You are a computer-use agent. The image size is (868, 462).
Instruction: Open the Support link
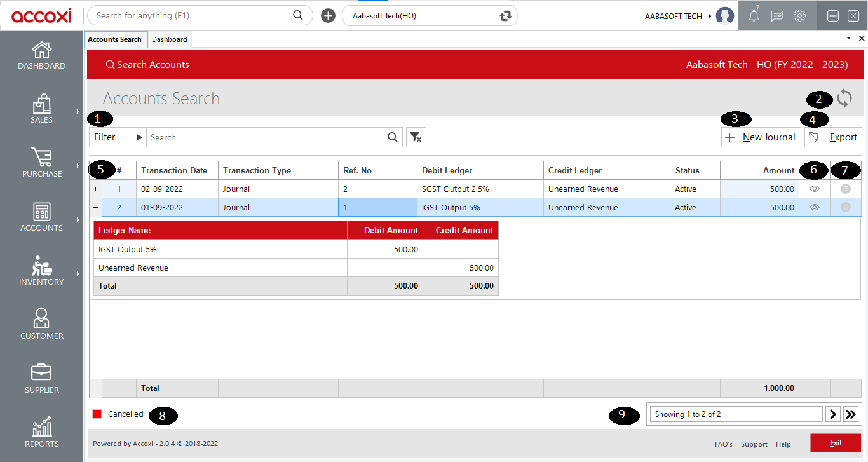click(754, 444)
